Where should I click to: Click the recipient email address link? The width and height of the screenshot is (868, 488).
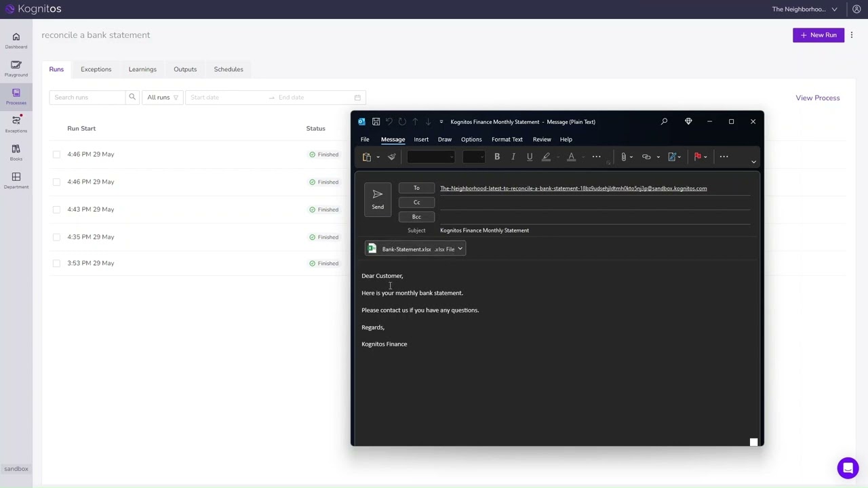pos(573,188)
